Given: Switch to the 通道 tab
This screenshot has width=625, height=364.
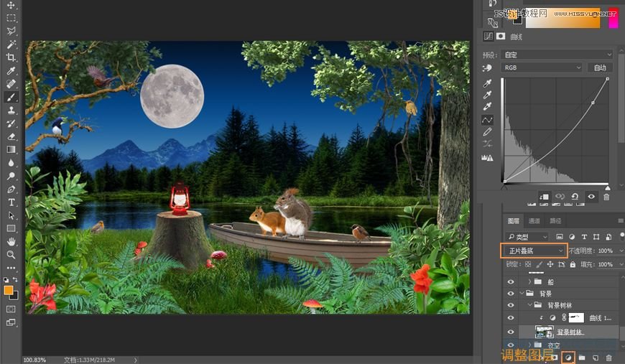Looking at the screenshot, I should (x=534, y=221).
